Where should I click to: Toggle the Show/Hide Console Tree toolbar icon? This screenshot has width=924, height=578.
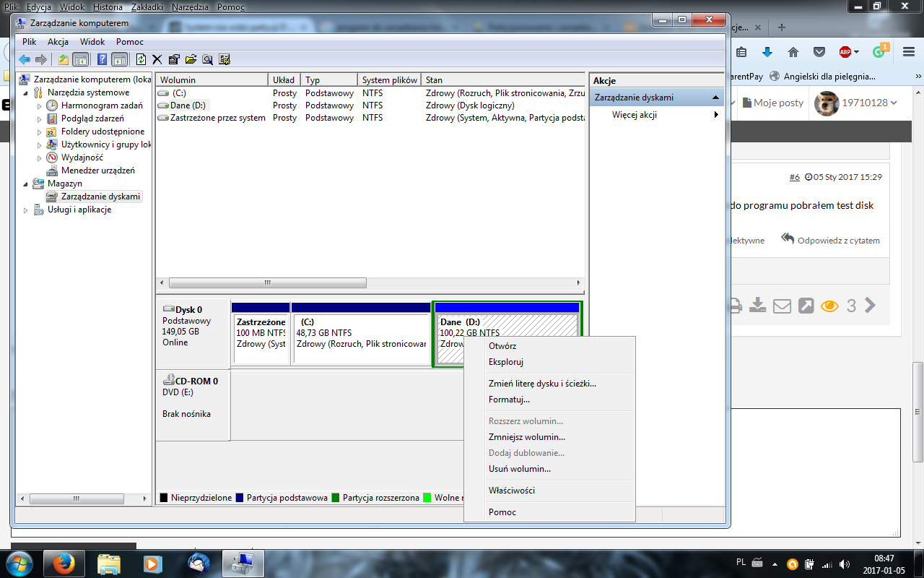coord(80,59)
